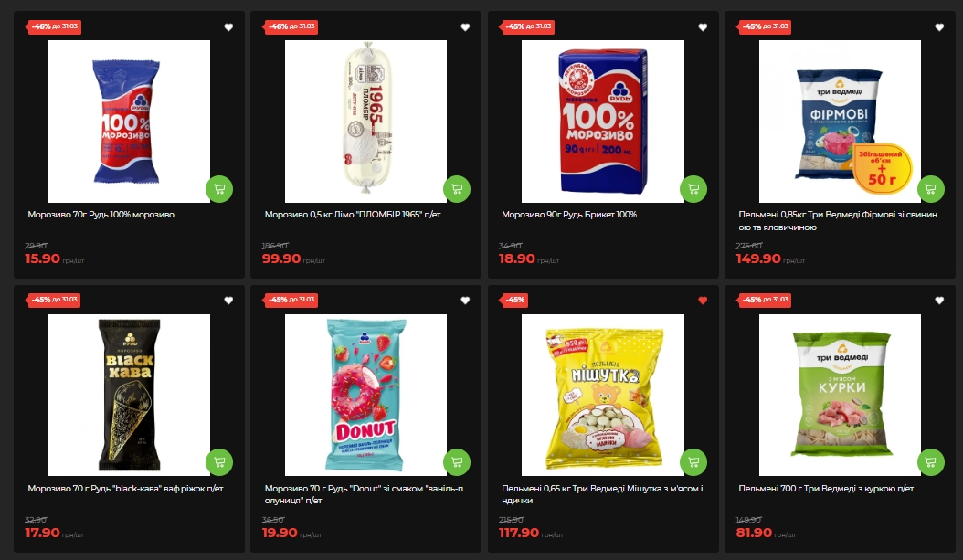Click the -46% до 31.03 badge on Рудь 70г
The width and height of the screenshot is (963, 560).
(54, 26)
